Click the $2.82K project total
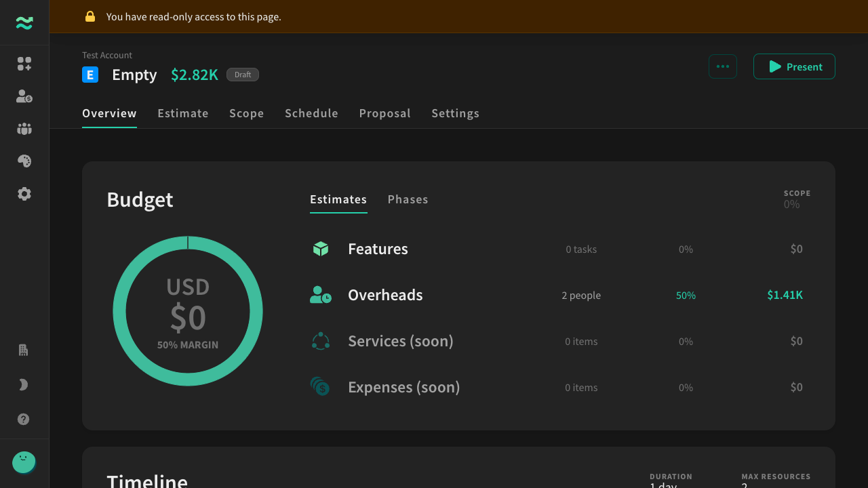 click(195, 75)
